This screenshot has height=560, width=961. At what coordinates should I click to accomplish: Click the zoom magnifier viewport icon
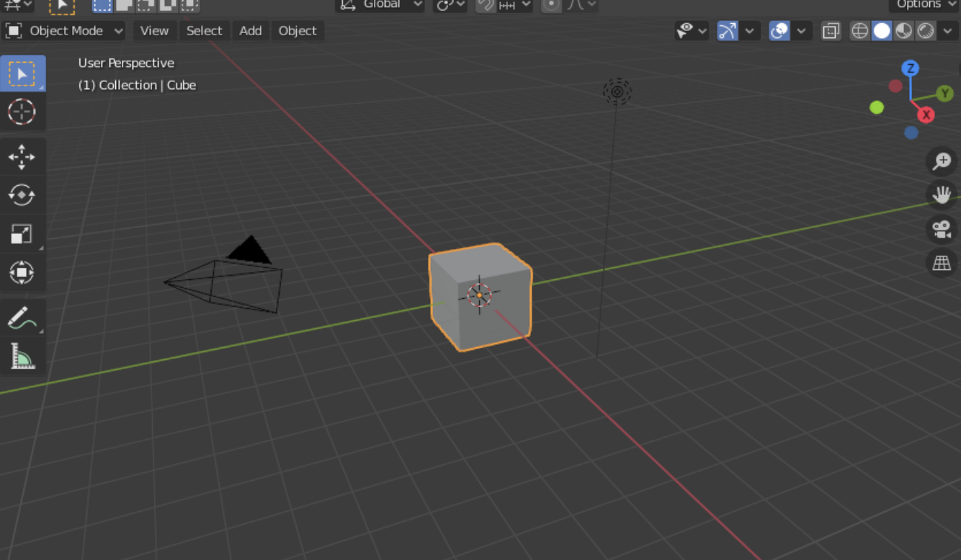(x=942, y=161)
